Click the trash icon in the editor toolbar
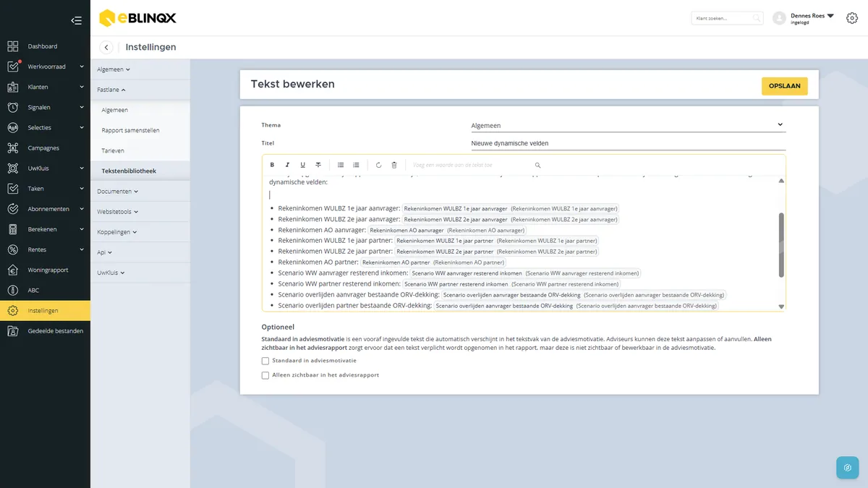The image size is (868, 488). coord(394,165)
